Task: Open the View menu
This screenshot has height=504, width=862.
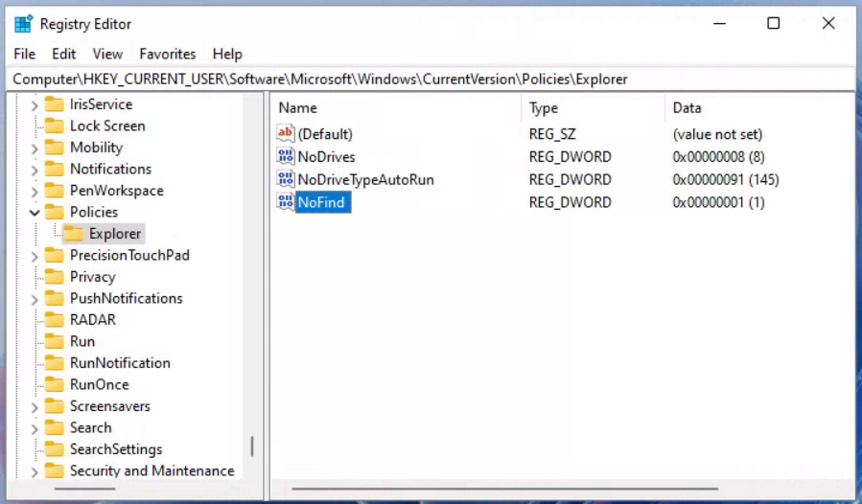Action: (107, 55)
